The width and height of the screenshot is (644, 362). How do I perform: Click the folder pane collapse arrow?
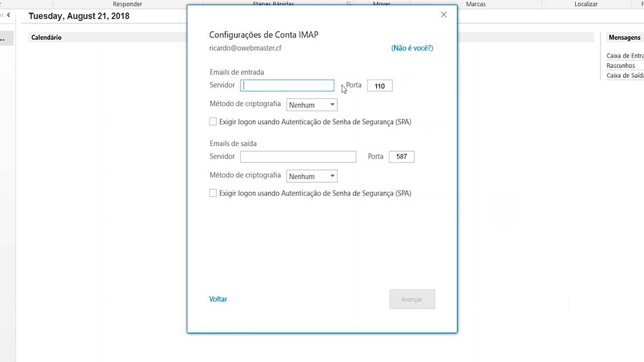pyautogui.click(x=8, y=15)
